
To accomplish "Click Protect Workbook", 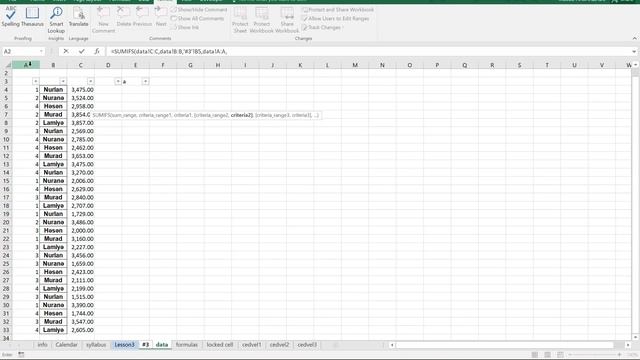I will tap(262, 20).
